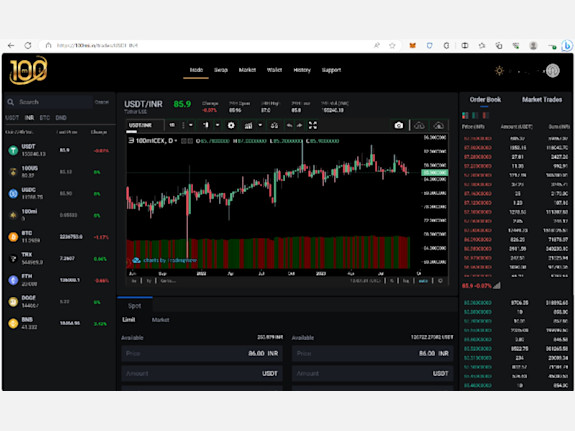Expand the chart style dropdown arrow
The image size is (575, 431).
(217, 125)
